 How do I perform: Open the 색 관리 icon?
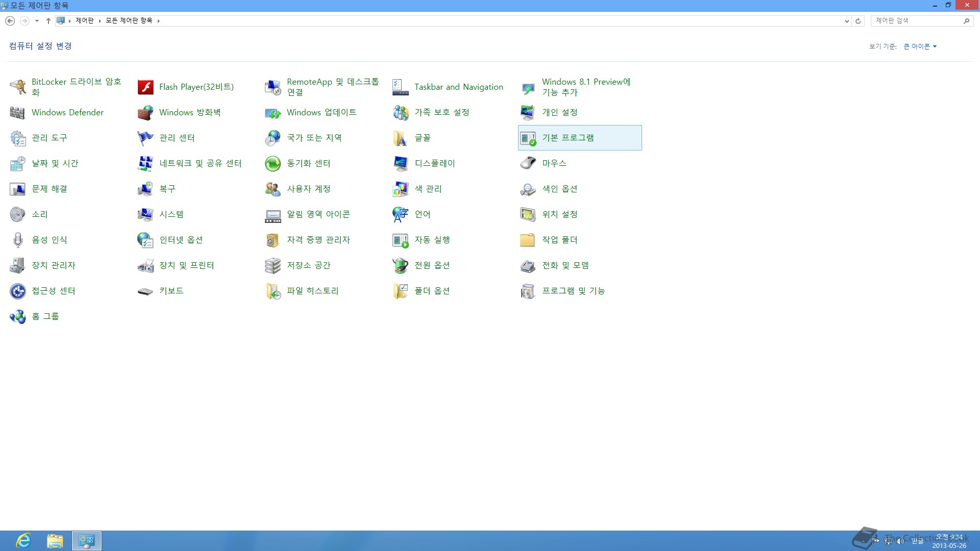point(401,189)
